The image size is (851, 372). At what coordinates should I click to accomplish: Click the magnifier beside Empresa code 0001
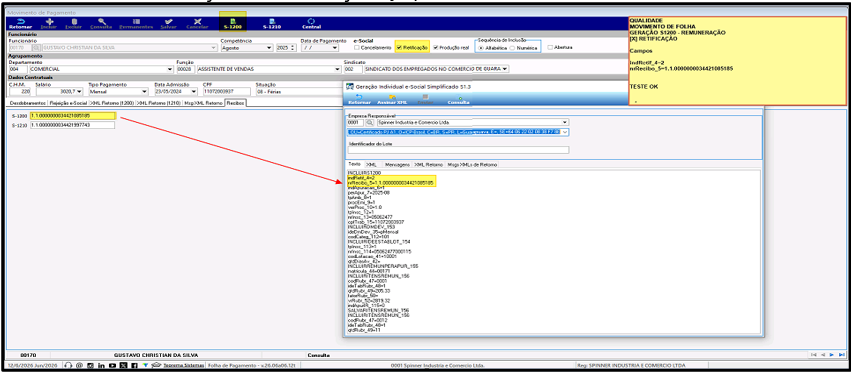(370, 122)
